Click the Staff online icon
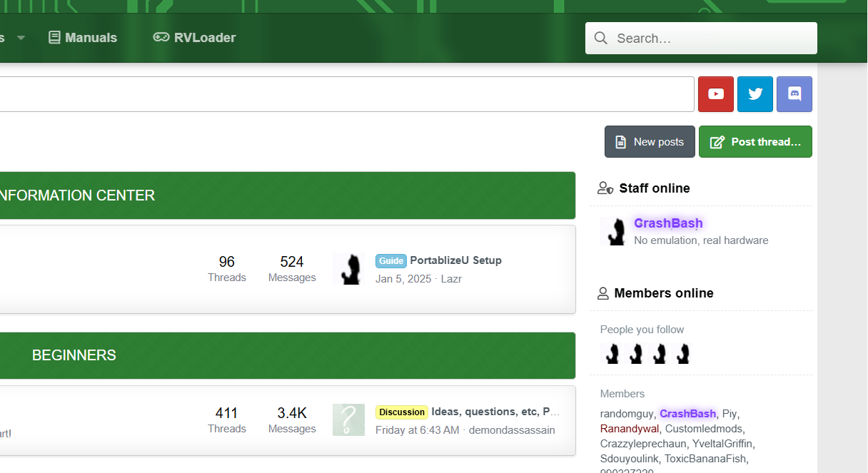 click(605, 188)
